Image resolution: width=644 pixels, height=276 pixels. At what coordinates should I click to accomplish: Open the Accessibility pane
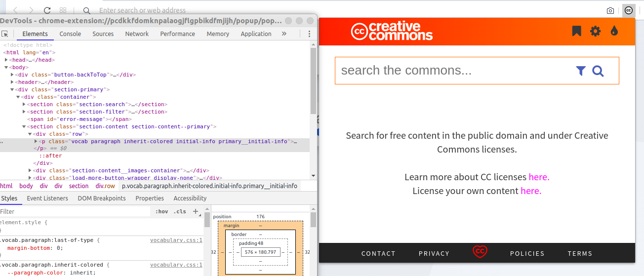pyautogui.click(x=190, y=198)
